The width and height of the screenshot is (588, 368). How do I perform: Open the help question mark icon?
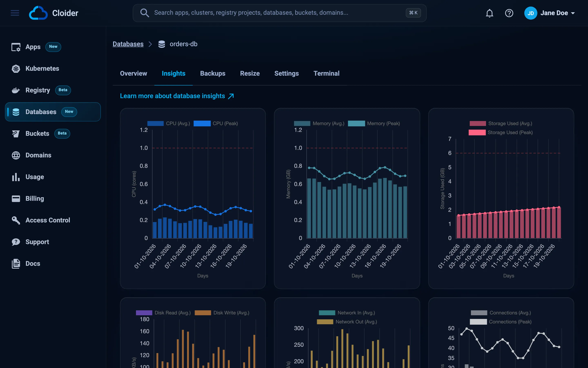click(x=509, y=13)
